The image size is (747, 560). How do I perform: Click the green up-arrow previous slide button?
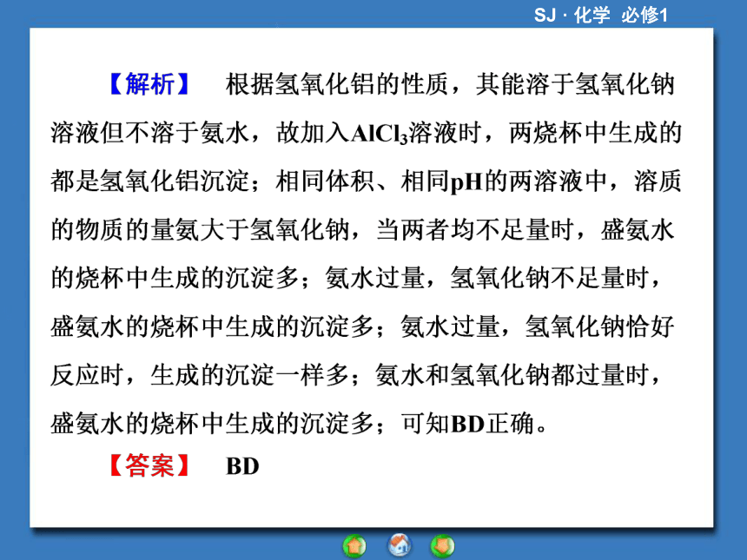coord(354,546)
